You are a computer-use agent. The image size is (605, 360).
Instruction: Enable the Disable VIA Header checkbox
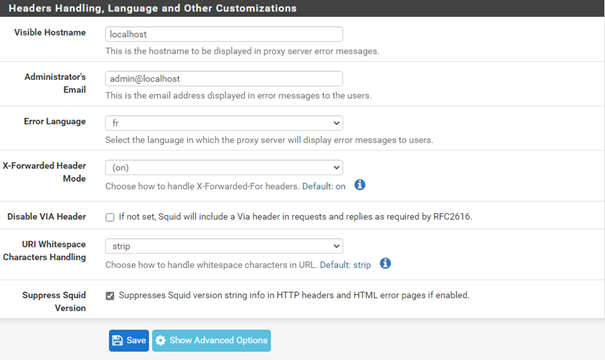(110, 217)
